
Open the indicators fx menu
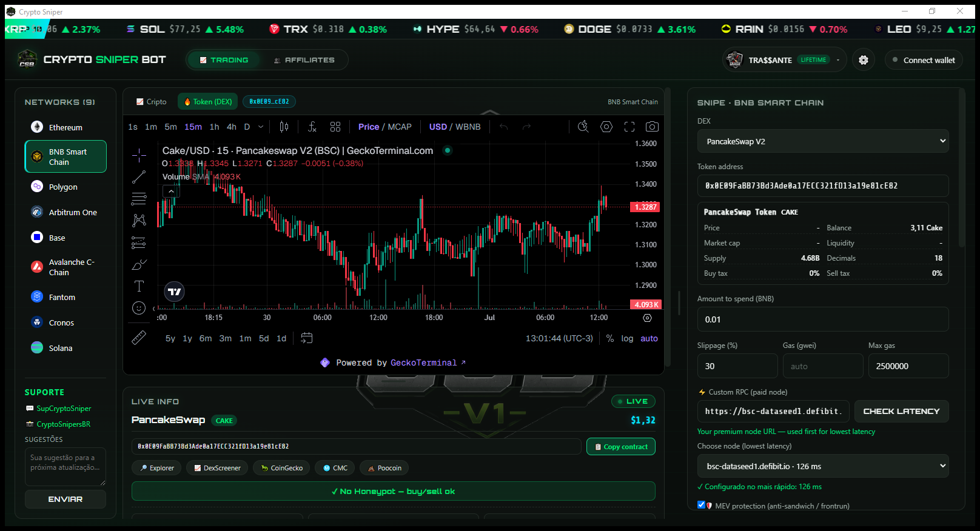312,127
